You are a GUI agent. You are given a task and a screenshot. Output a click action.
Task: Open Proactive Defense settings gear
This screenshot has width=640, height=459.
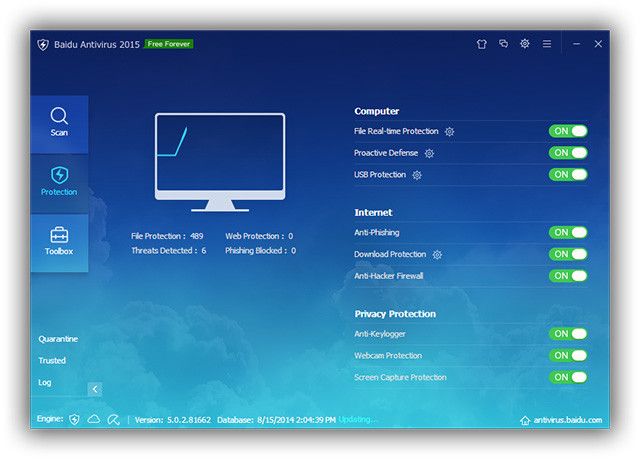pyautogui.click(x=429, y=154)
